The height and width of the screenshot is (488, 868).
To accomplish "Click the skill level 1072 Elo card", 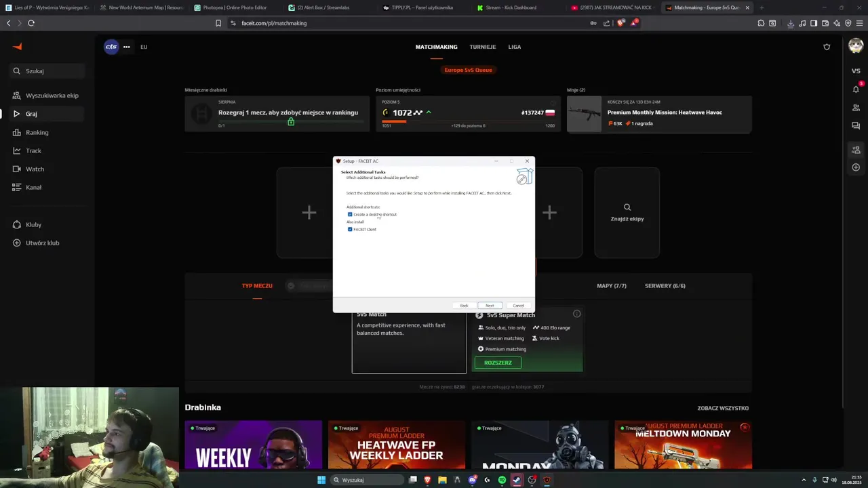I will (x=468, y=114).
